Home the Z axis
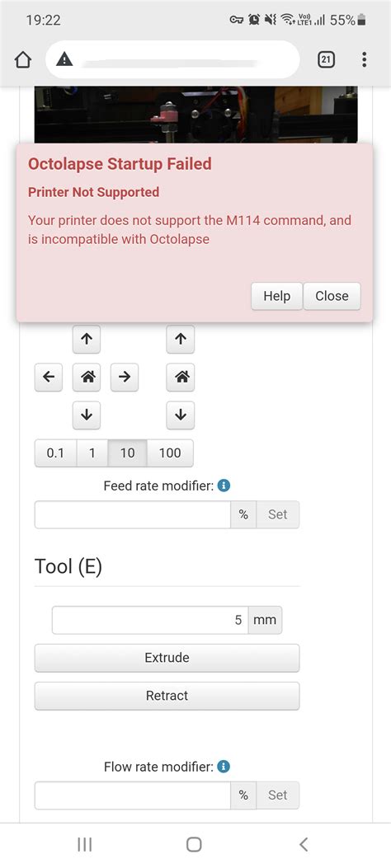 (181, 377)
